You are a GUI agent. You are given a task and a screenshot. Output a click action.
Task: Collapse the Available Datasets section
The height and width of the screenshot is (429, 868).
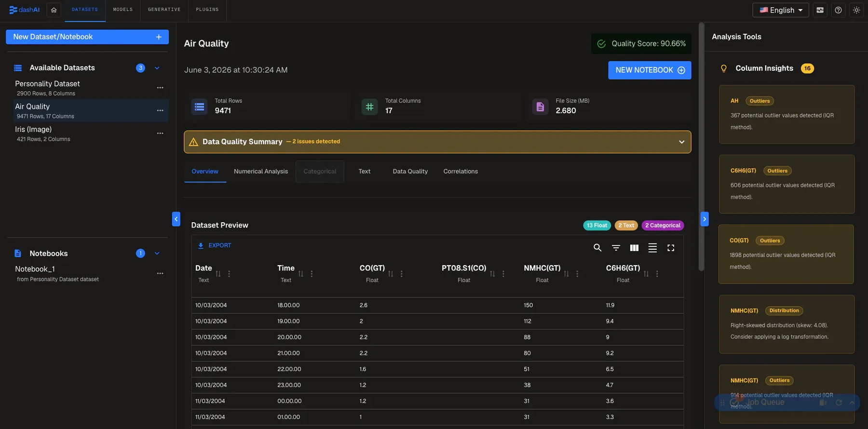pos(157,68)
